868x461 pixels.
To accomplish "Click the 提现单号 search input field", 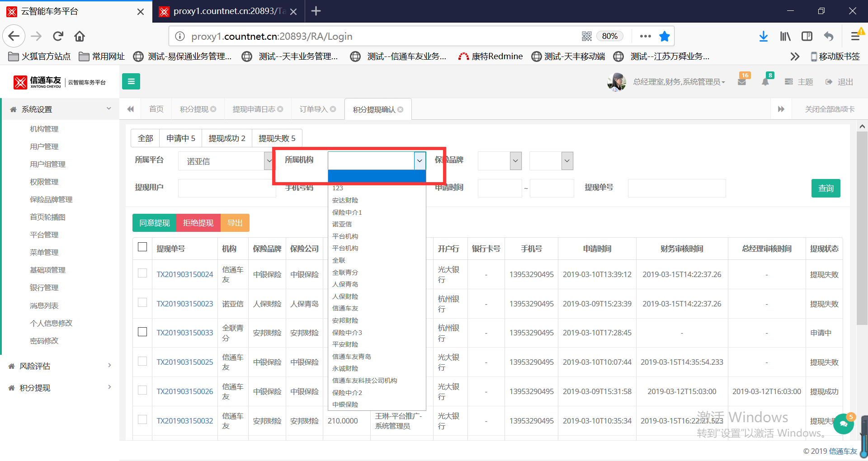I will tap(676, 188).
